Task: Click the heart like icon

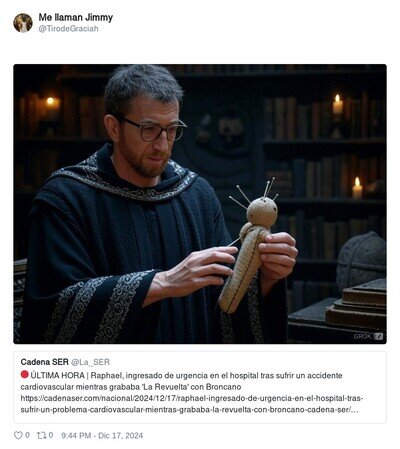Action: (18, 435)
